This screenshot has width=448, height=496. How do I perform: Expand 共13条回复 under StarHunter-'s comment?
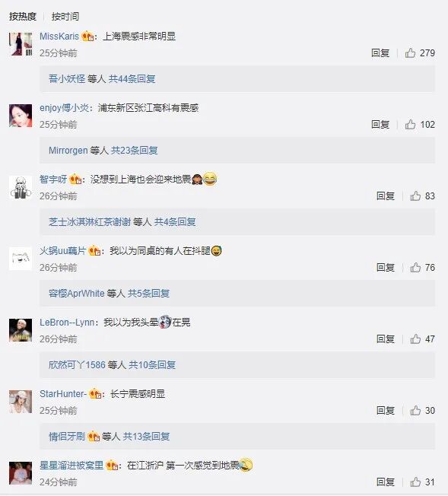[147, 437]
